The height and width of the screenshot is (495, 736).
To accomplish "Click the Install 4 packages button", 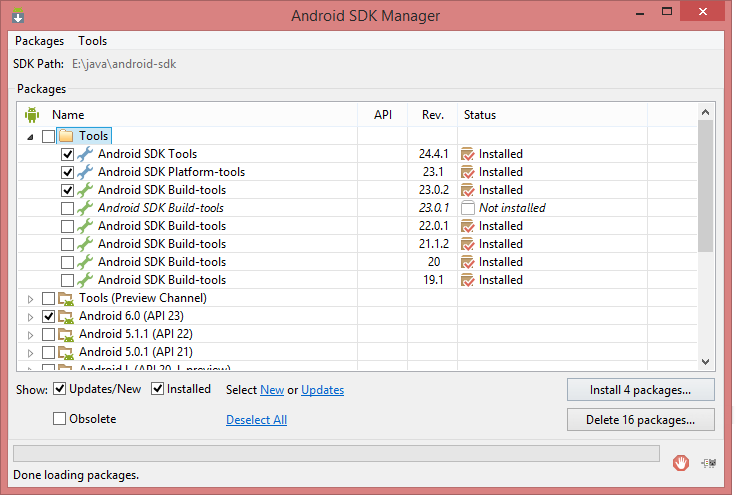I will click(x=641, y=390).
